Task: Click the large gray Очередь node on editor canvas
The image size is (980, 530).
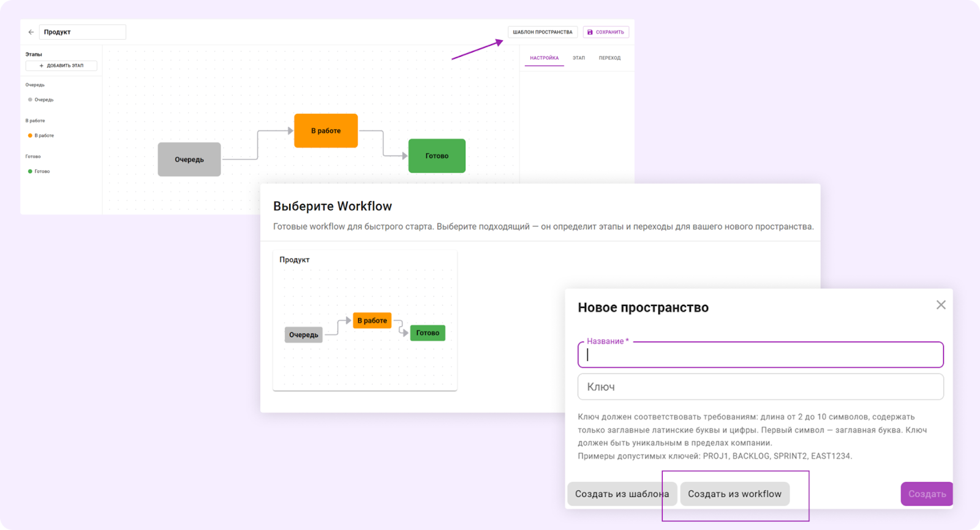Action: 189,159
